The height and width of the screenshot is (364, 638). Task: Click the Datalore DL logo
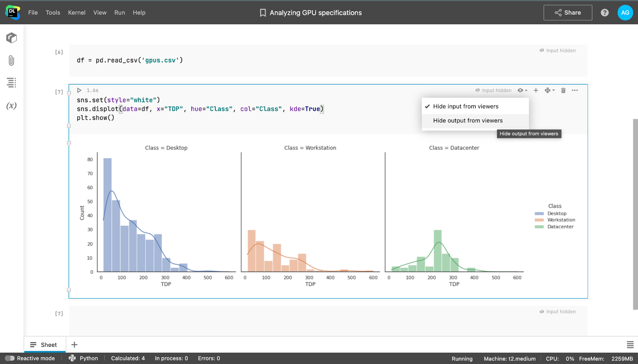tap(12, 12)
